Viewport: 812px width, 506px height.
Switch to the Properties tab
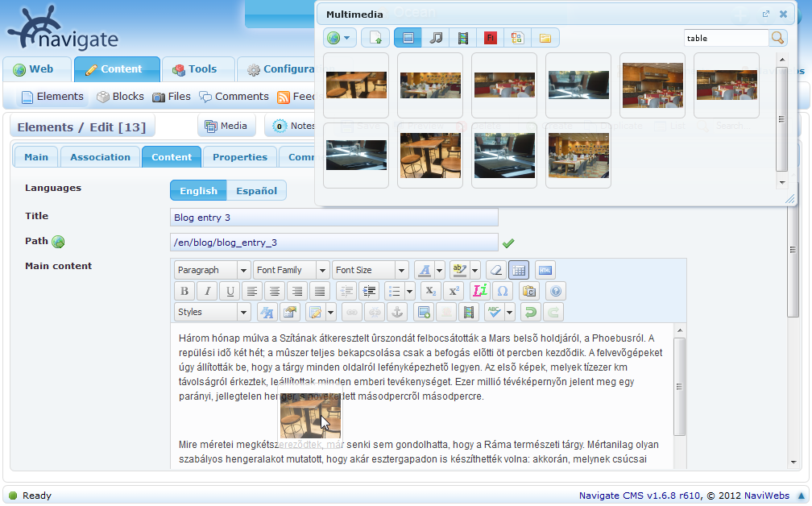[x=242, y=157]
